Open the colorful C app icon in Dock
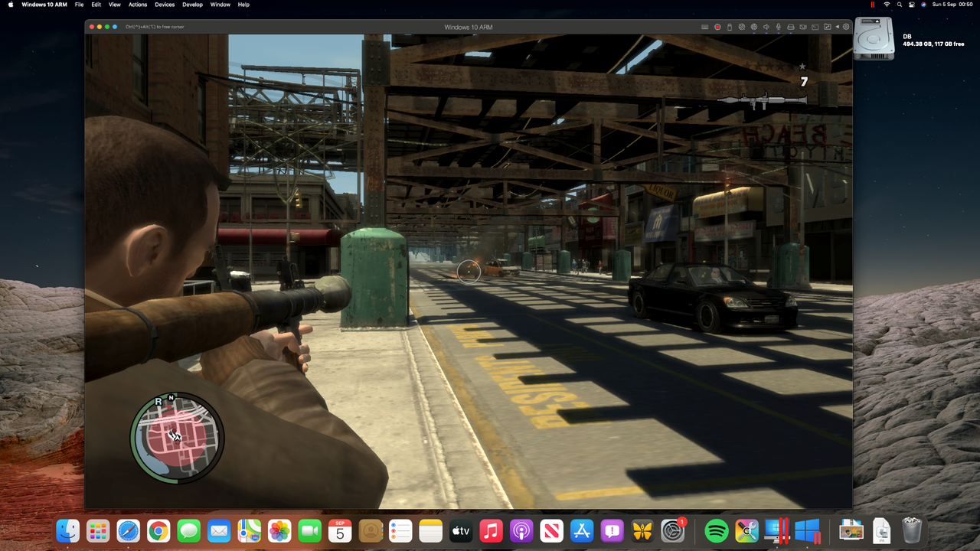Screen dimensions: 980x551 (746, 530)
